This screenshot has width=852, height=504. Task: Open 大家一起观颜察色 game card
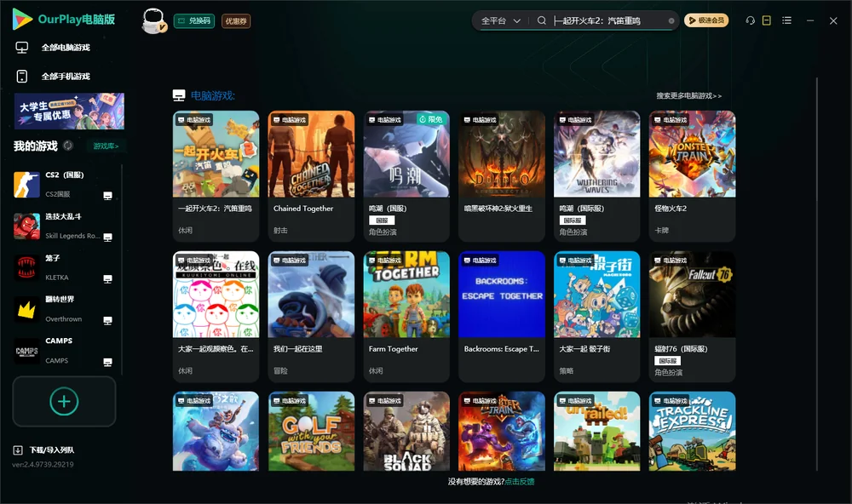click(216, 317)
